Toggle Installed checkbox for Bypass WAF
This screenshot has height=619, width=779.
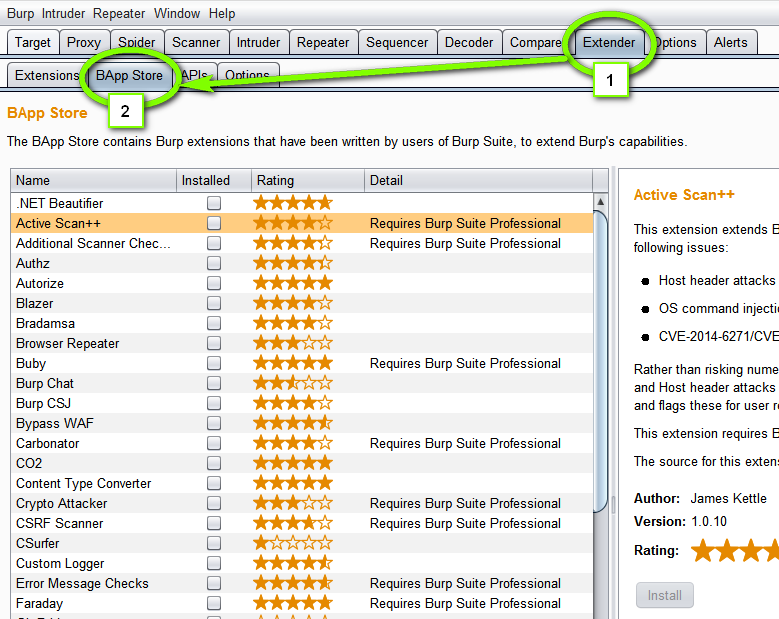point(214,423)
